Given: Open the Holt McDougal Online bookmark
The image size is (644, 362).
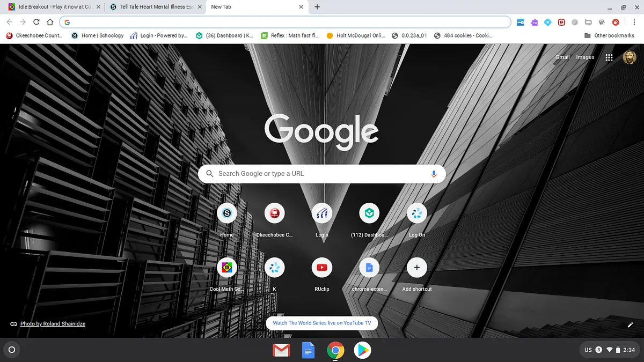Looking at the screenshot, I should [x=355, y=35].
